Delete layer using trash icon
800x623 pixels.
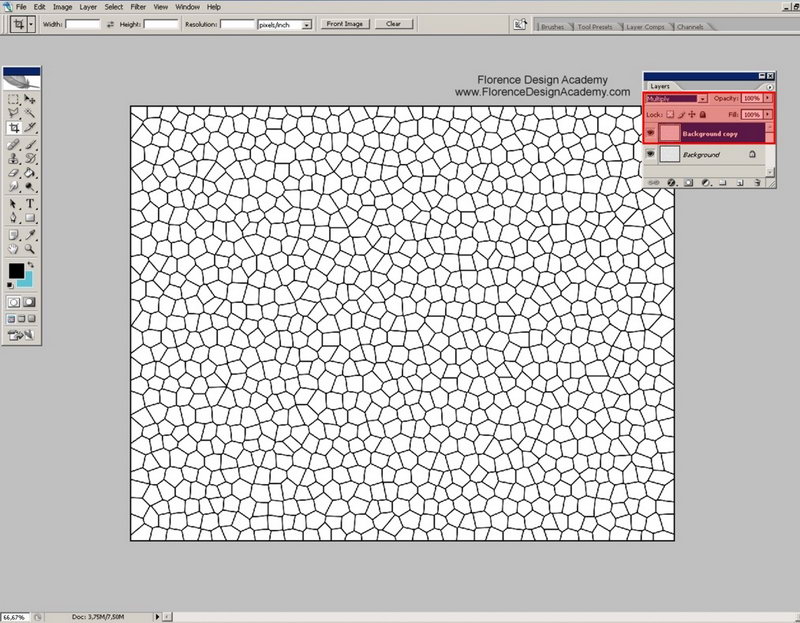(x=755, y=182)
